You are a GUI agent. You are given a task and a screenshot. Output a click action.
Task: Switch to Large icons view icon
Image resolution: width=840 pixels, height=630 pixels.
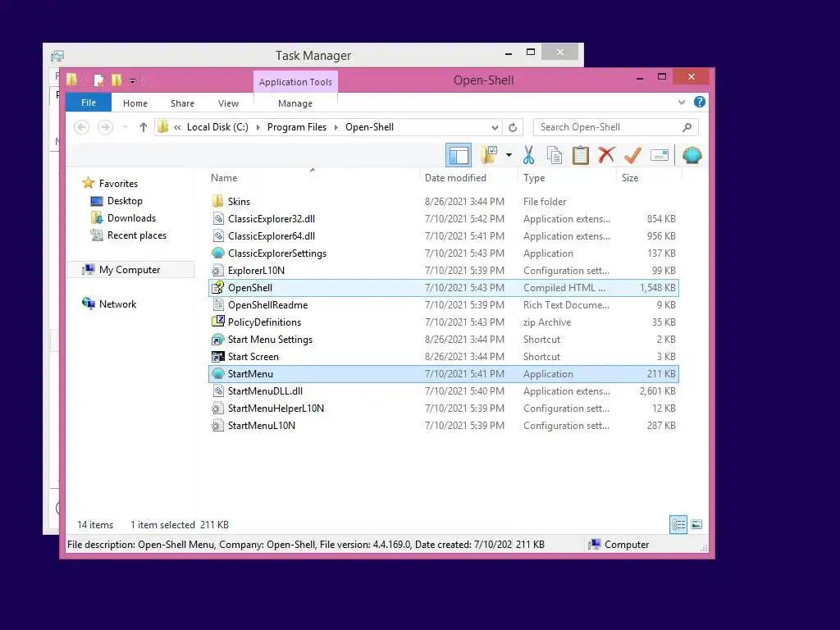point(696,524)
